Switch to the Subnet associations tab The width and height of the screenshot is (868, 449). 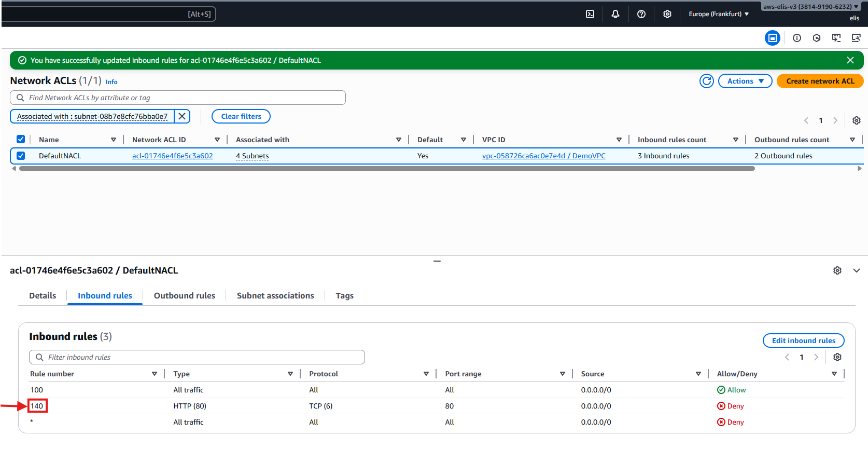pos(275,296)
